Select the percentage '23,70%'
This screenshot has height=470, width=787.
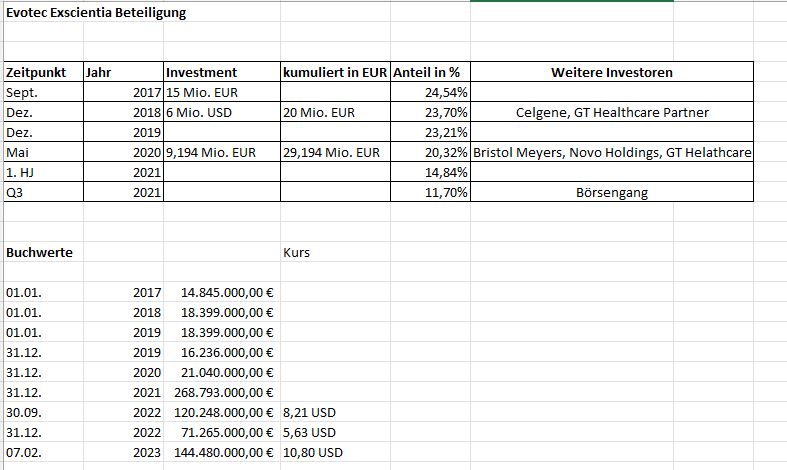[430, 112]
